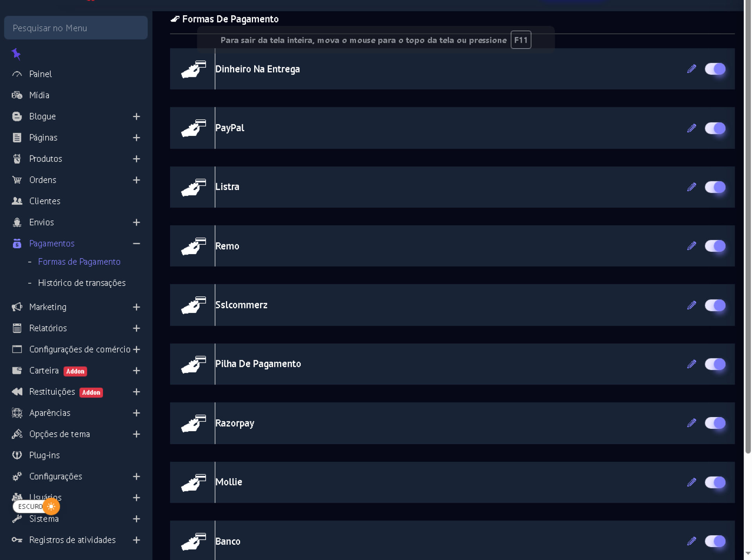Disable the Dinheiro Na Entrega toggle
This screenshot has width=752, height=560.
tap(715, 69)
